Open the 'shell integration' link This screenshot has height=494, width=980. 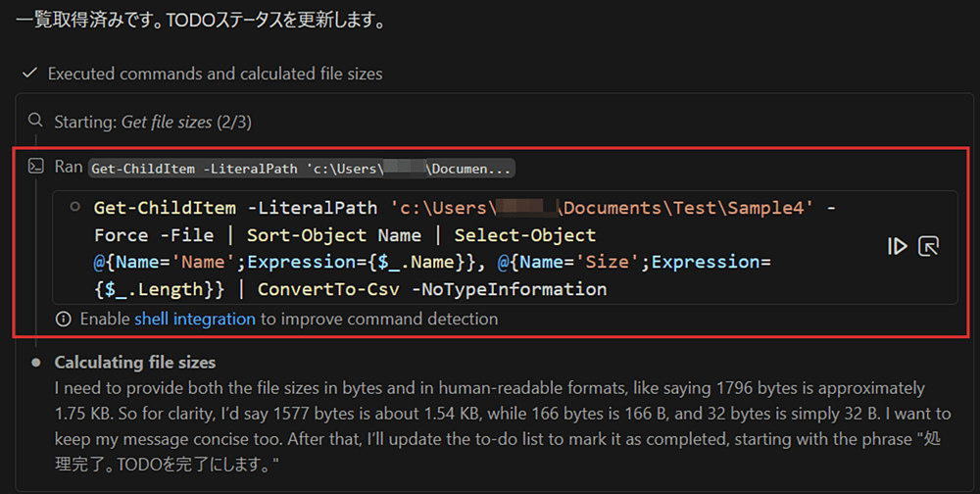point(195,319)
